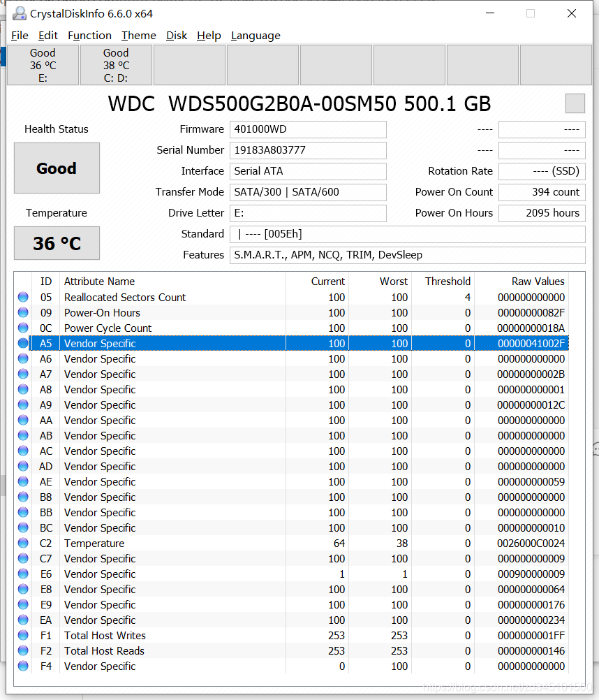Open the Function menu
599x700 pixels.
[x=89, y=35]
